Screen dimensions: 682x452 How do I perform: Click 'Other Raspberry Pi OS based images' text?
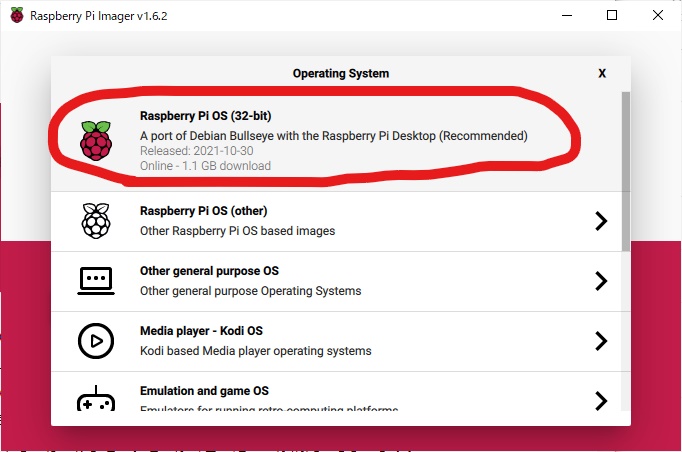pyautogui.click(x=237, y=231)
